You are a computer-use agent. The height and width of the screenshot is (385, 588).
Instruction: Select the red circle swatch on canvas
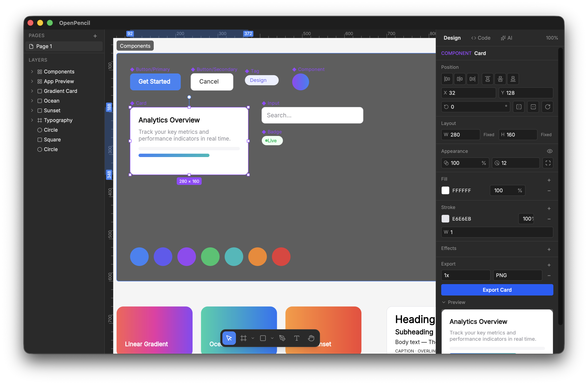281,257
